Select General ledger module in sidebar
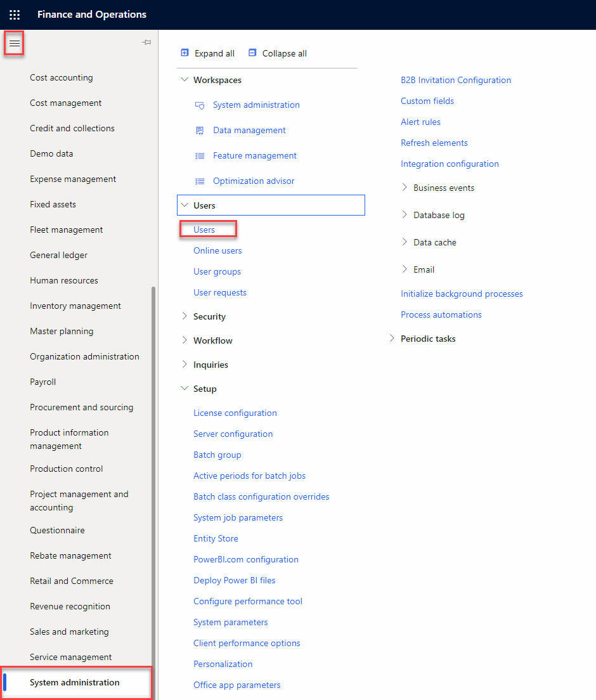 click(x=58, y=255)
